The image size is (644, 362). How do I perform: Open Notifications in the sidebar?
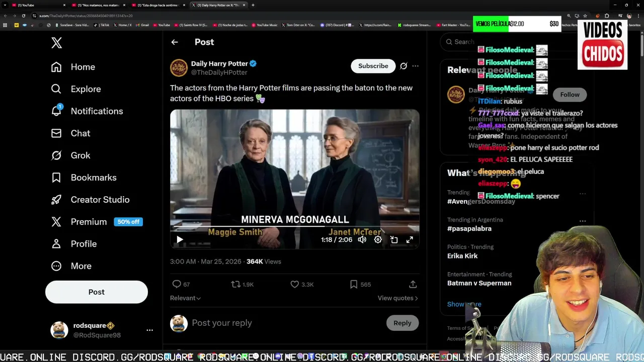(x=87, y=111)
